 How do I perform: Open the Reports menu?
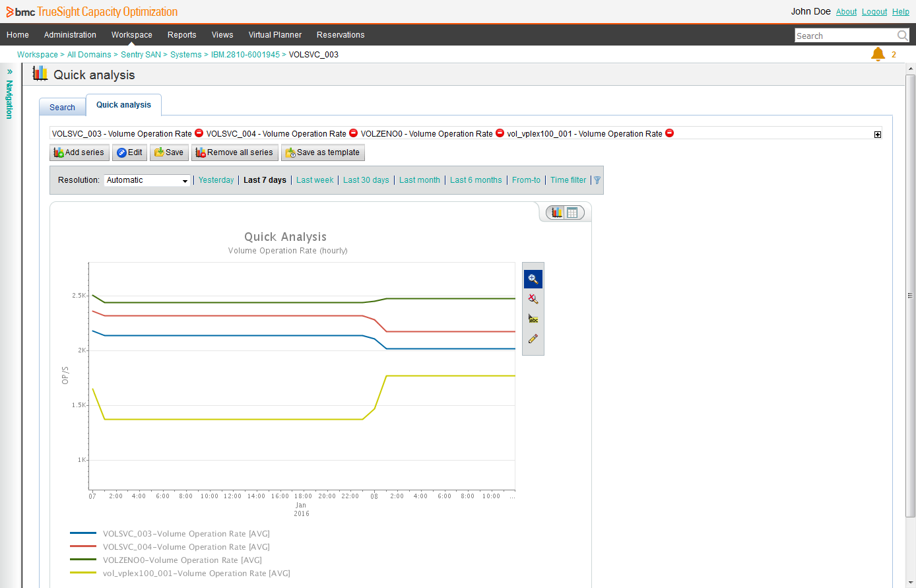[181, 35]
